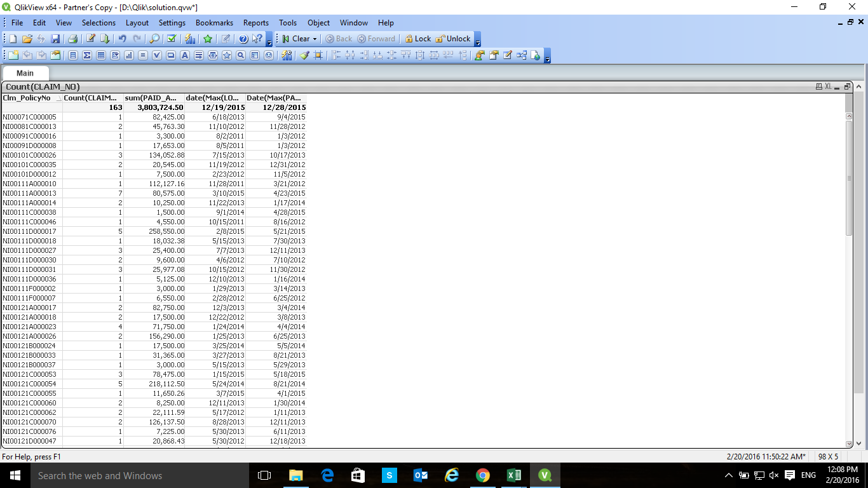Expand the Clear dropdown arrow
868x488 pixels.
coord(315,39)
